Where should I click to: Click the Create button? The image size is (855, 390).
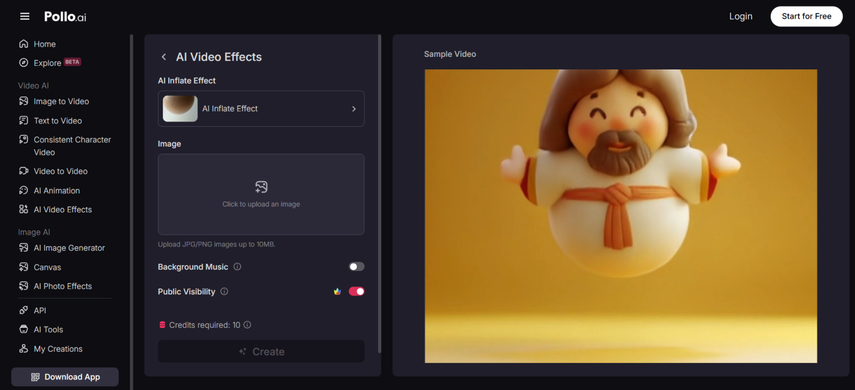(261, 352)
